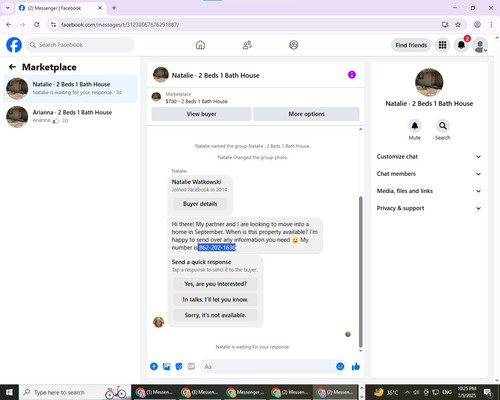Screen dimensions: 500x400
Task: Click Natalie's group photo in right panel
Action: [x=429, y=82]
